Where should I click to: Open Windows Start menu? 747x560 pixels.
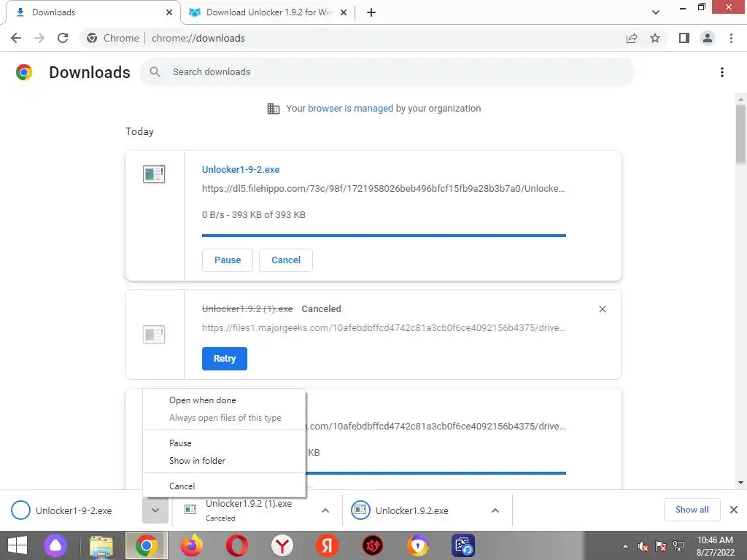pos(18,545)
